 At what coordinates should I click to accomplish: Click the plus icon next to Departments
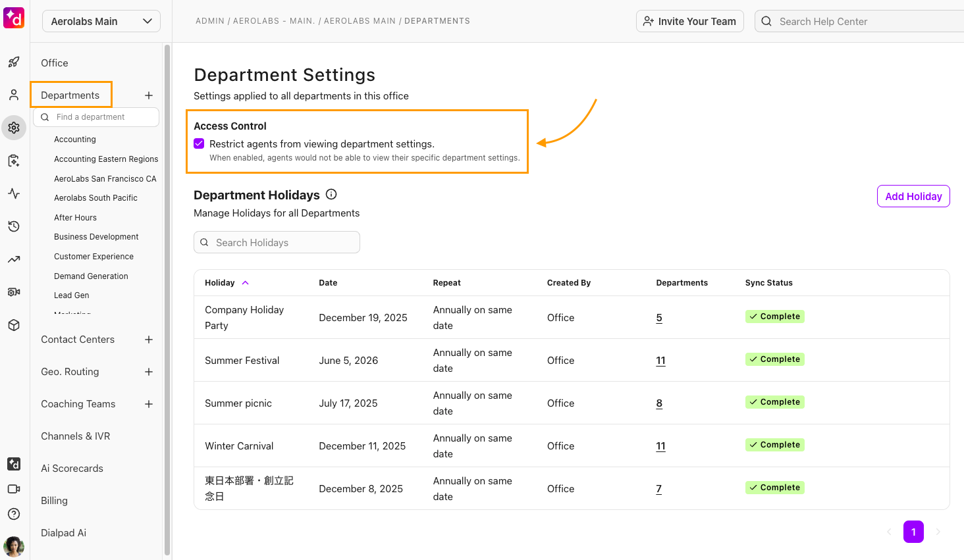(x=149, y=95)
